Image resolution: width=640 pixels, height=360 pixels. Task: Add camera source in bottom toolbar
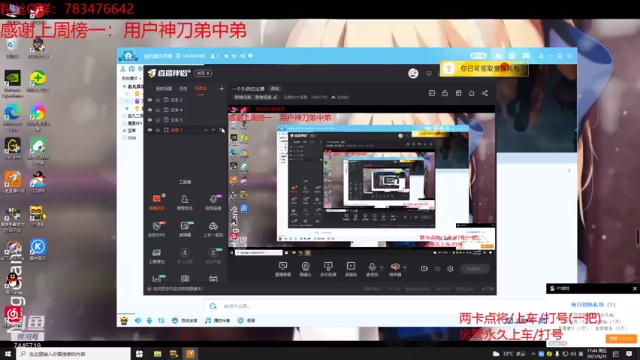tap(305, 269)
